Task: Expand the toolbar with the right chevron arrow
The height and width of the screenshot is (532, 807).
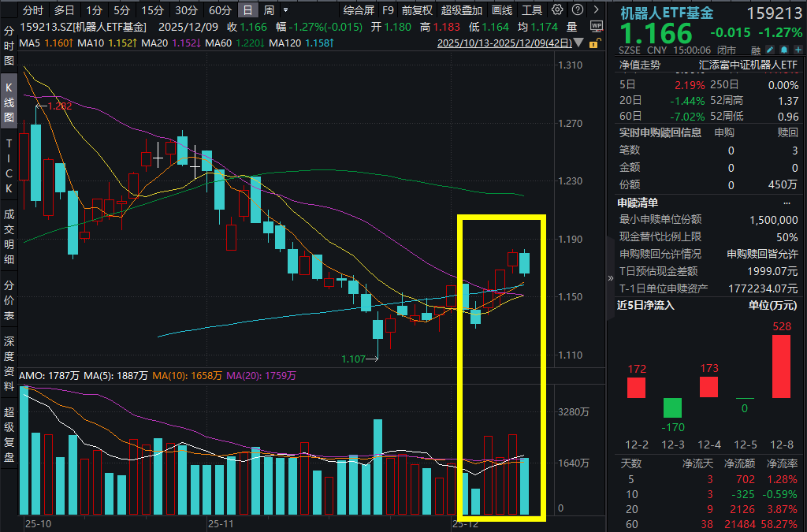Action: (x=597, y=10)
